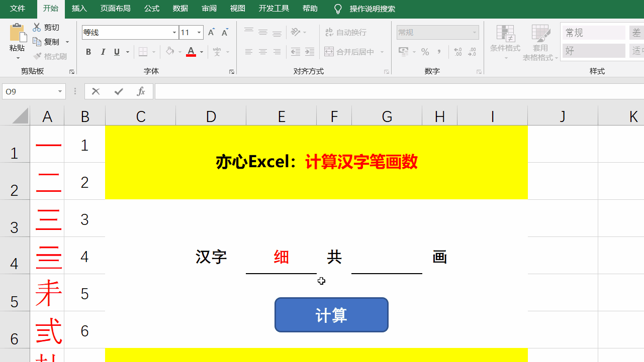Click the cell borders icon
This screenshot has width=644, height=362.
click(x=143, y=52)
